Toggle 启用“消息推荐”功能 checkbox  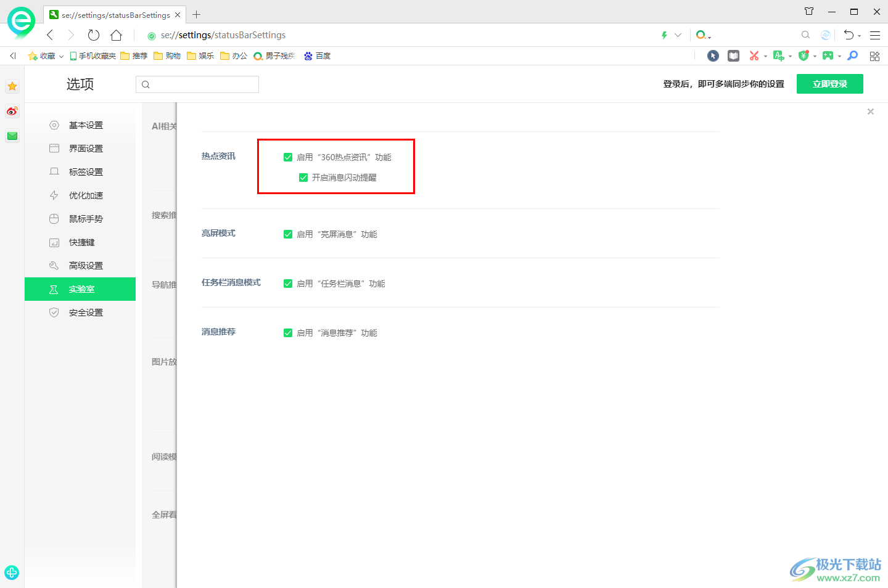[x=288, y=333]
